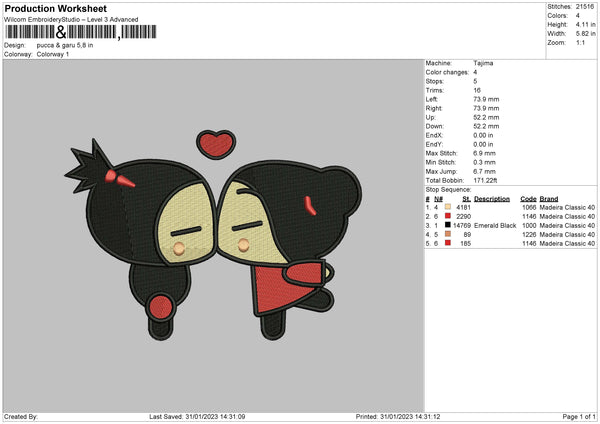Click Printed timestamp '31/01/2023 14:31:12'
This screenshot has height=424, width=600.
pos(410,417)
